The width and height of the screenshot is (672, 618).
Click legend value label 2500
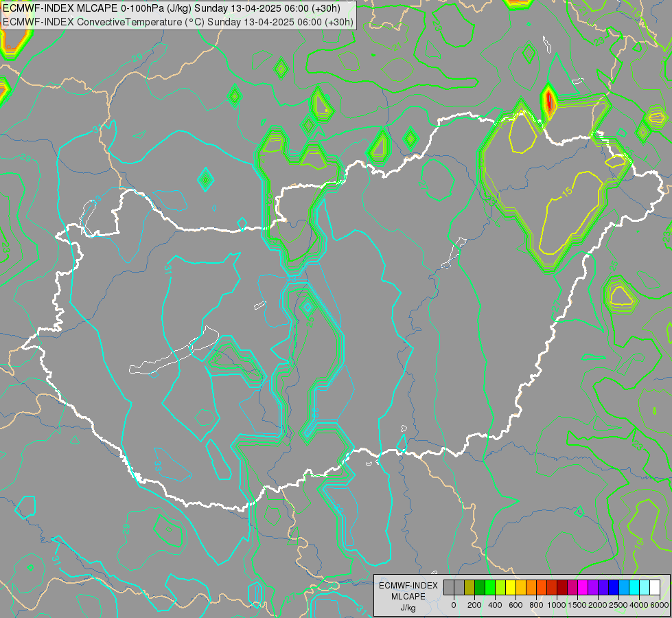618,605
